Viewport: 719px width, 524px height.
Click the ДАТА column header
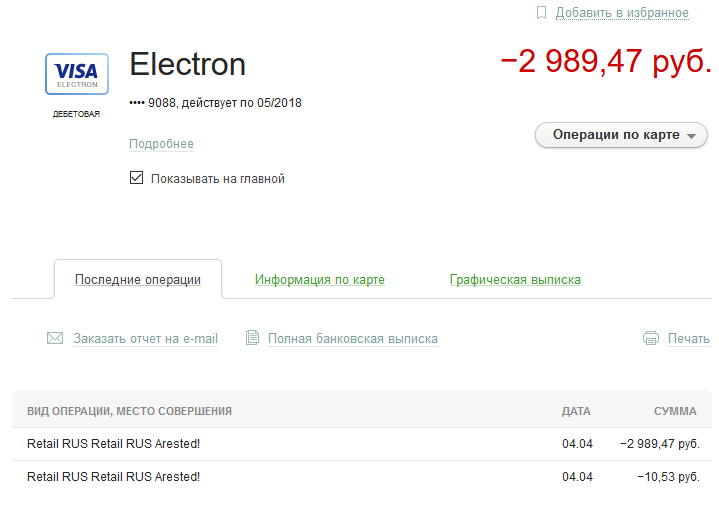click(x=576, y=411)
